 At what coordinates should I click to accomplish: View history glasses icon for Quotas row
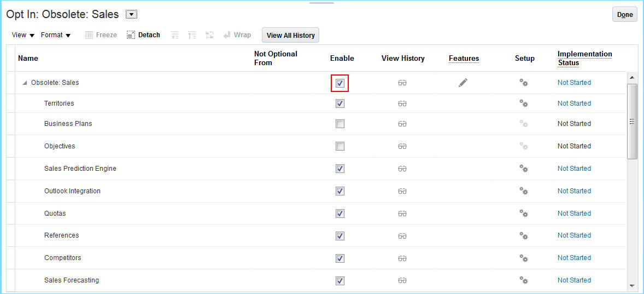(x=402, y=214)
